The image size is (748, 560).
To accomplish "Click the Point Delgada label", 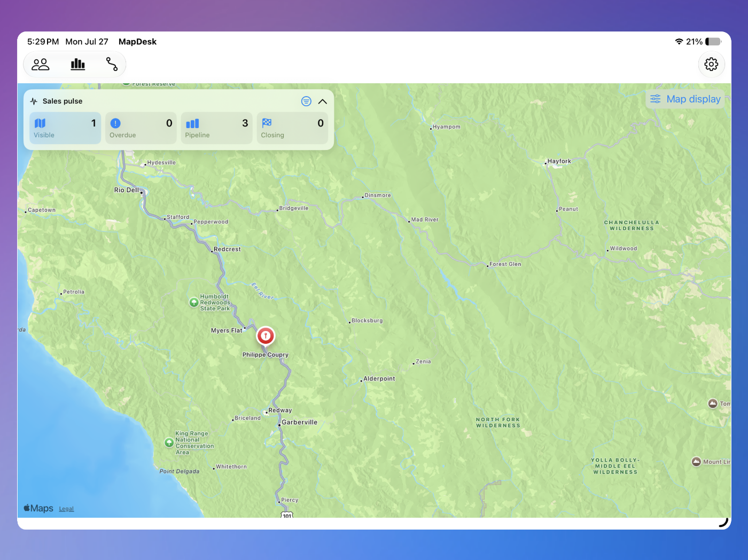I will pyautogui.click(x=180, y=471).
